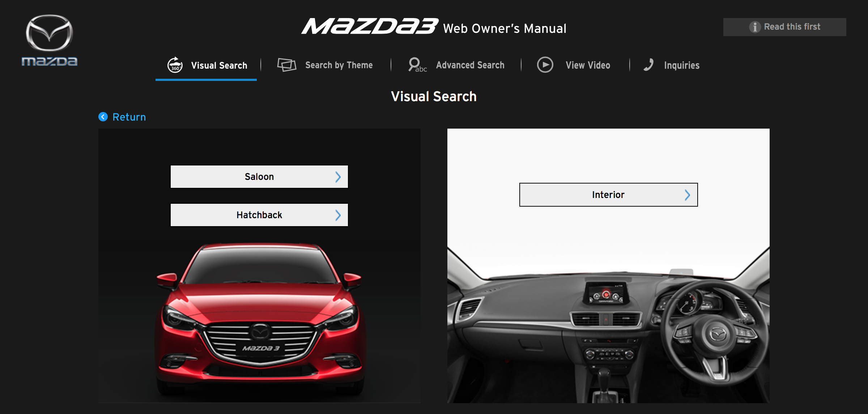The height and width of the screenshot is (414, 868).
Task: Click the info icon beside Read this first
Action: pos(755,27)
